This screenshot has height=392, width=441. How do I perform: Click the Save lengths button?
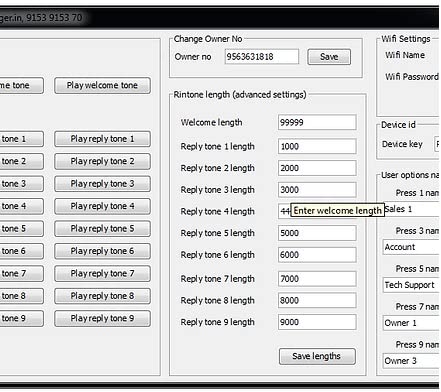[317, 356]
